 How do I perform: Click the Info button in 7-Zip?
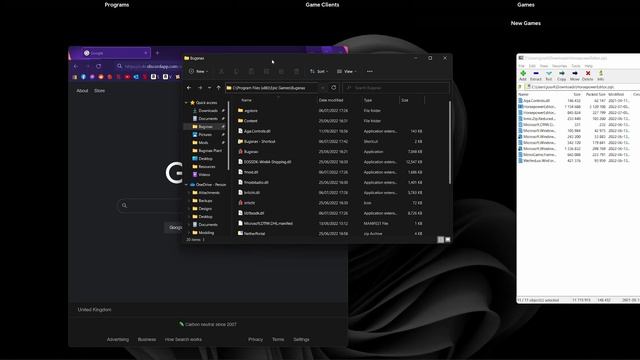point(601,75)
